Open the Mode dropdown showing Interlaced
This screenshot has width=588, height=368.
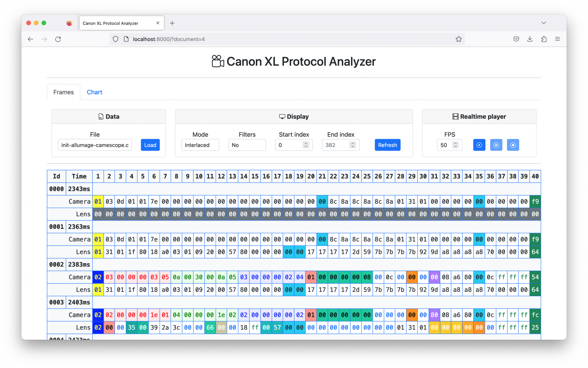click(x=200, y=145)
